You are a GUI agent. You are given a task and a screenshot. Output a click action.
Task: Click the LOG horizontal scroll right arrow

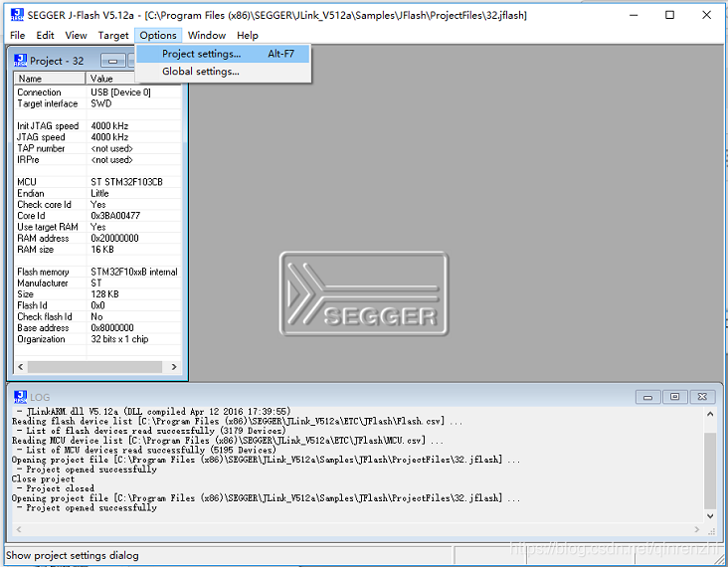(x=696, y=529)
